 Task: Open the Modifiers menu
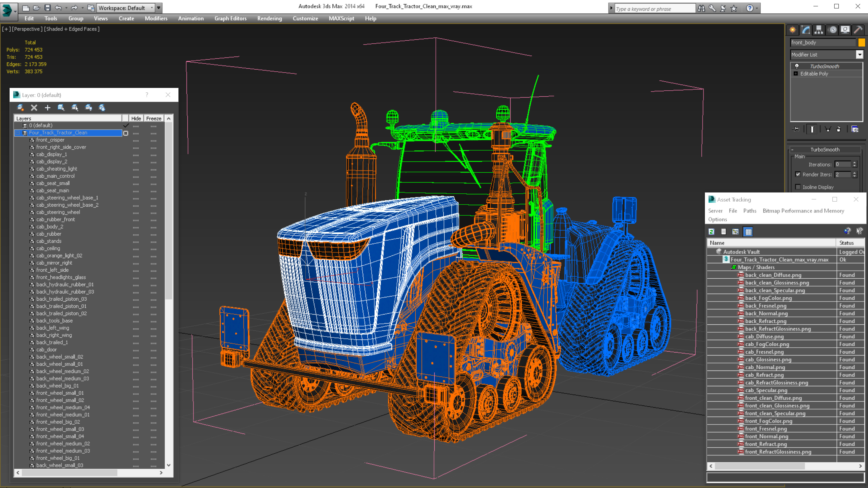point(156,18)
